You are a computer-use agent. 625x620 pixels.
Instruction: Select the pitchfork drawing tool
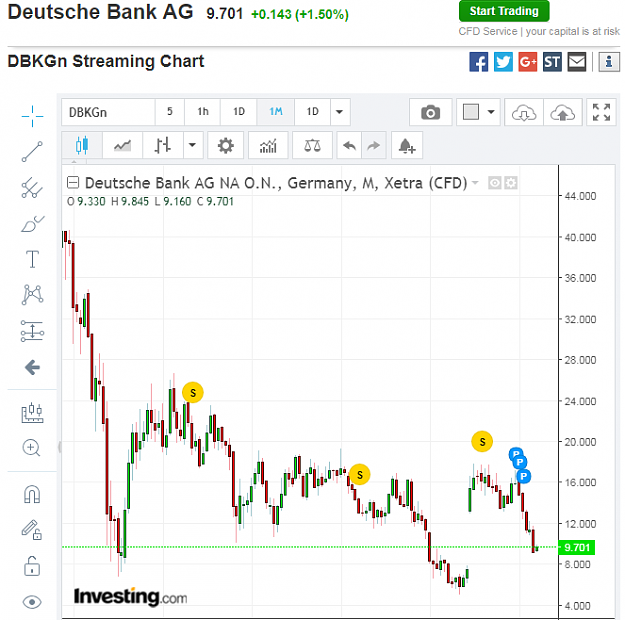click(32, 188)
